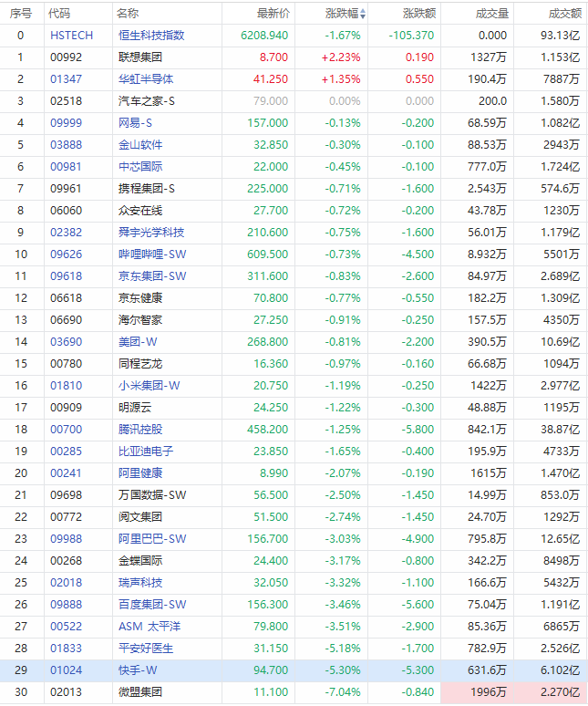Click 美团-W turnover 10.69亿
This screenshot has height=706, width=588.
point(560,342)
